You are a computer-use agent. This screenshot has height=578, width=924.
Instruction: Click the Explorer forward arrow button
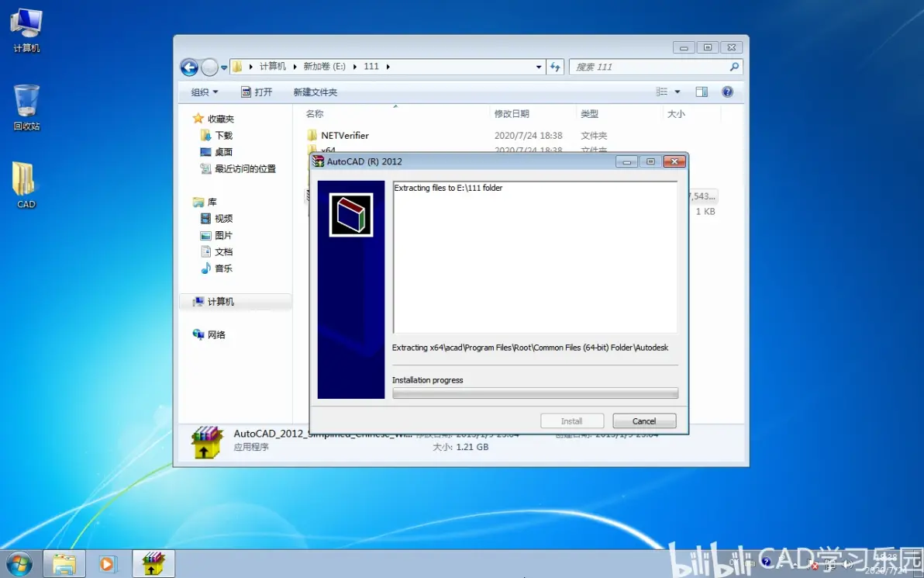209,67
